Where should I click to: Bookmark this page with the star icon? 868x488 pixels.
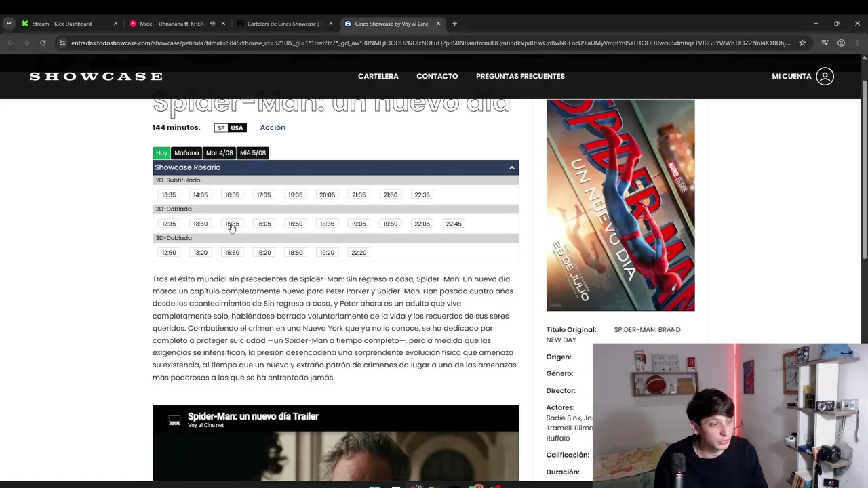pos(802,43)
